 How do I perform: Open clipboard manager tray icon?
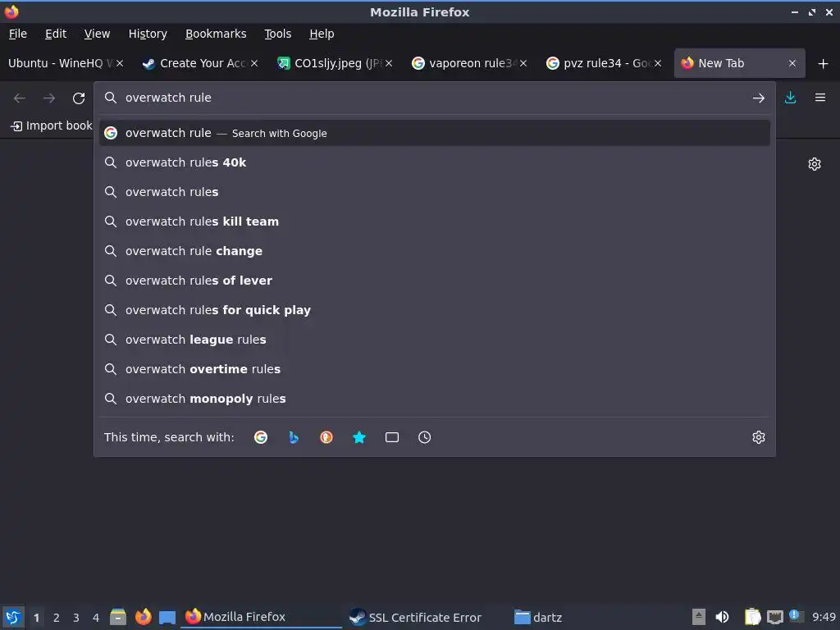[x=753, y=617]
